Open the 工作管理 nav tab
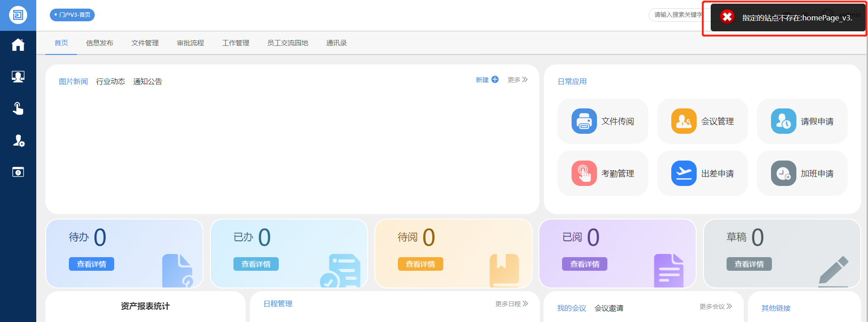This screenshot has width=868, height=322. click(x=236, y=43)
